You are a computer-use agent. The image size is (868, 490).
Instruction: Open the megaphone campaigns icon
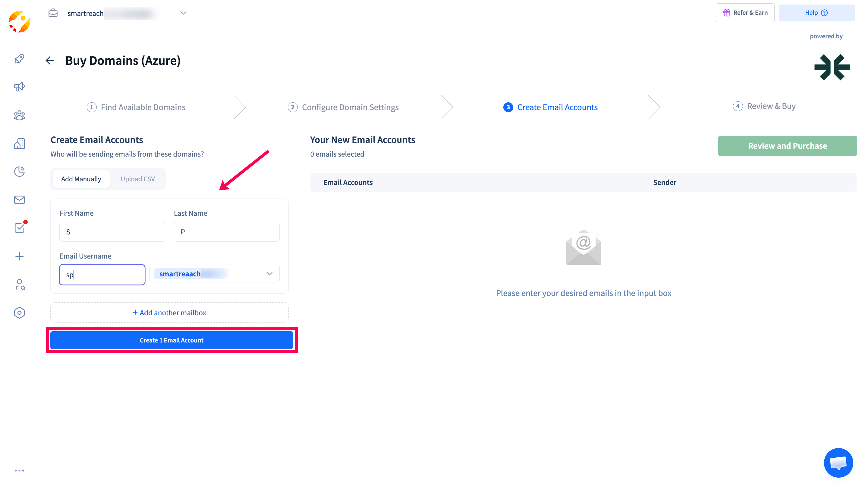pos(19,87)
